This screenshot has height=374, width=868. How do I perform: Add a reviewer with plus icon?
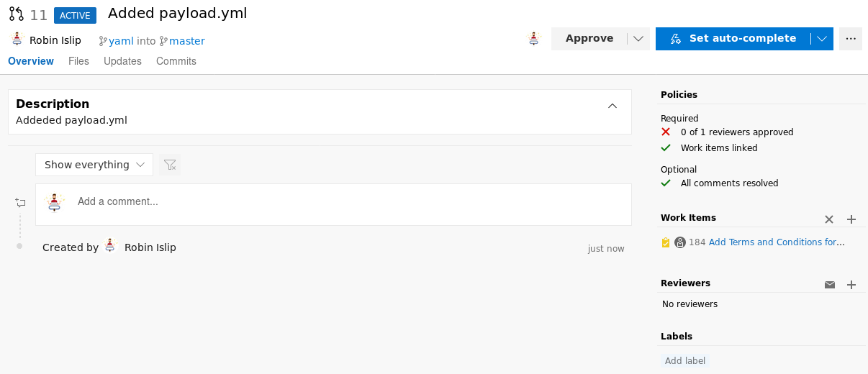click(x=851, y=285)
